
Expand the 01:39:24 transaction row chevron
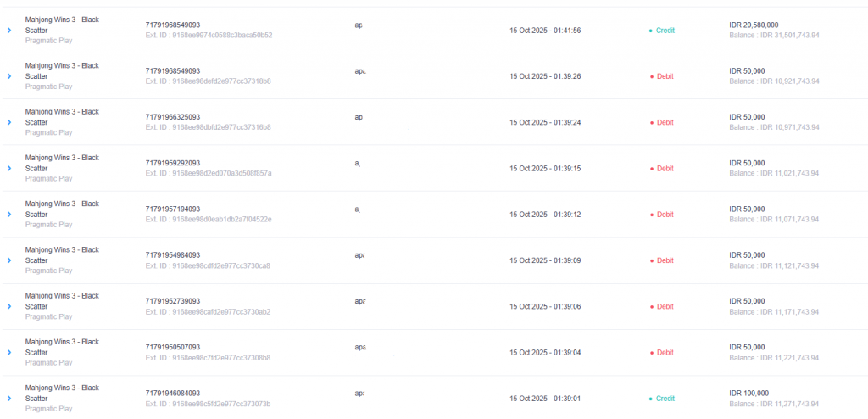tap(9, 122)
